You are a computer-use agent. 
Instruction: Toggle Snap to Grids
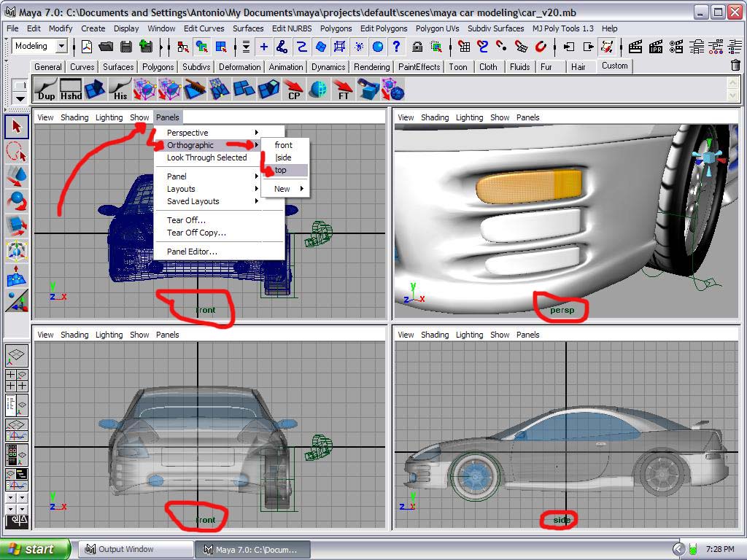tap(464, 47)
